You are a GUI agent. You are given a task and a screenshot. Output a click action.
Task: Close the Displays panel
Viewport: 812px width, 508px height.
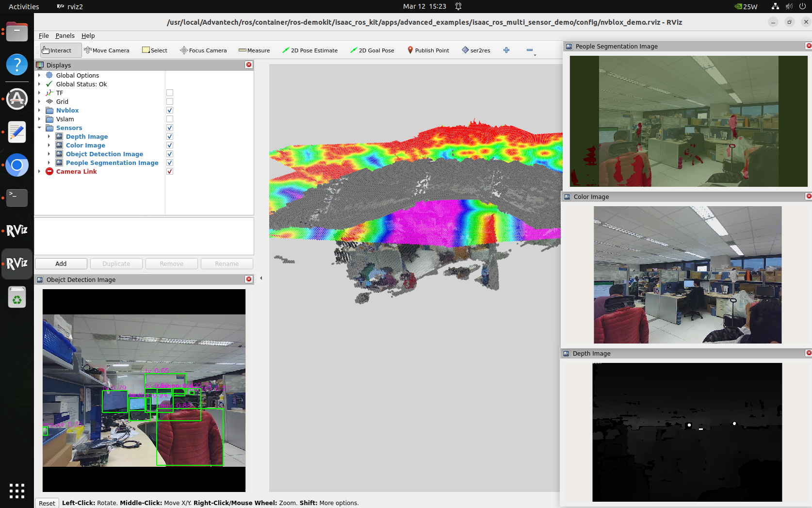[x=249, y=65]
